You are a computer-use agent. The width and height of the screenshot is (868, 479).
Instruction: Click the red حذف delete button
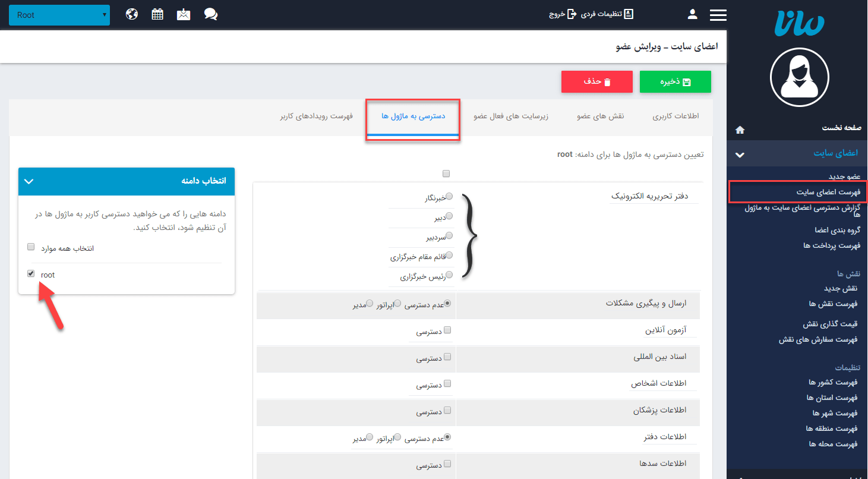[596, 81]
